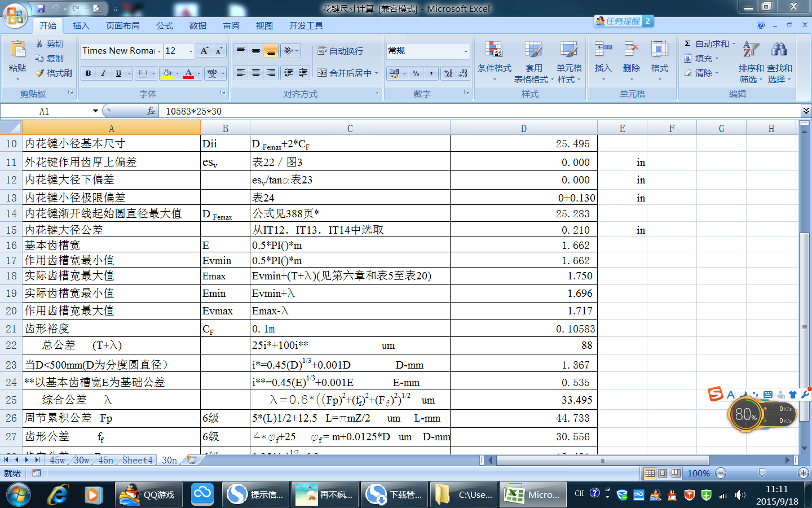Click the 任务提醒 button

619,21
